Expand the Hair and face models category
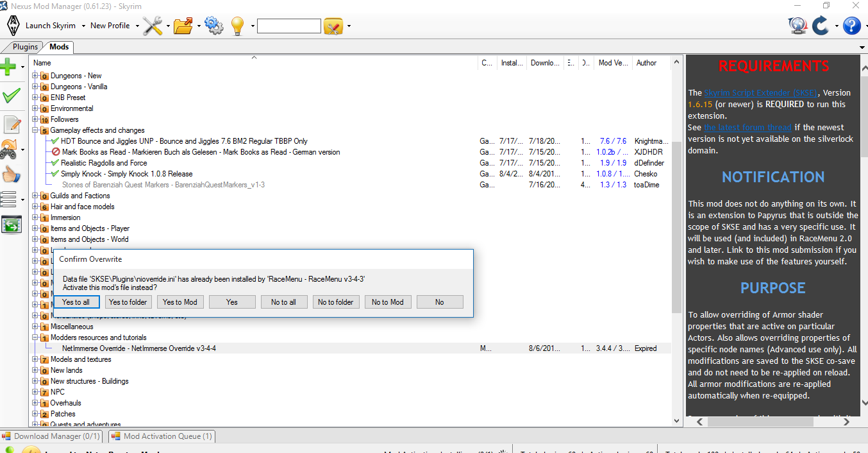Screen dimensions: 868x453 [35, 207]
